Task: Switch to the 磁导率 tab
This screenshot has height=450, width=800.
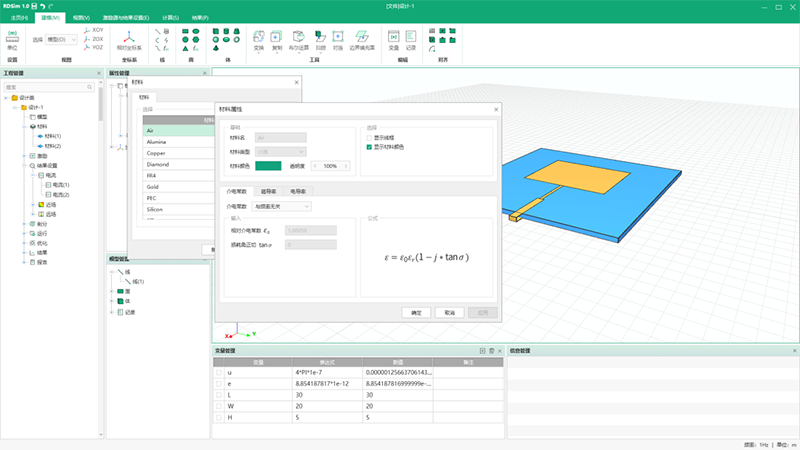Action: coord(268,189)
